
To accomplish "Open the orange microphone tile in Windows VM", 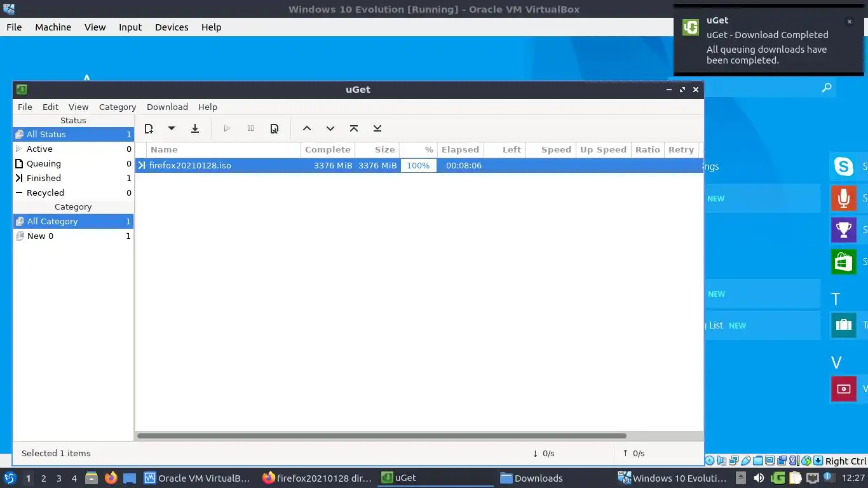I will (844, 198).
